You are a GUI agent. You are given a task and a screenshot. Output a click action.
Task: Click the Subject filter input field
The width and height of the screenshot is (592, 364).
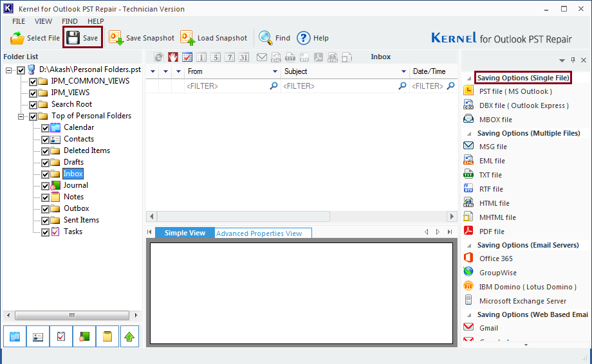345,86
